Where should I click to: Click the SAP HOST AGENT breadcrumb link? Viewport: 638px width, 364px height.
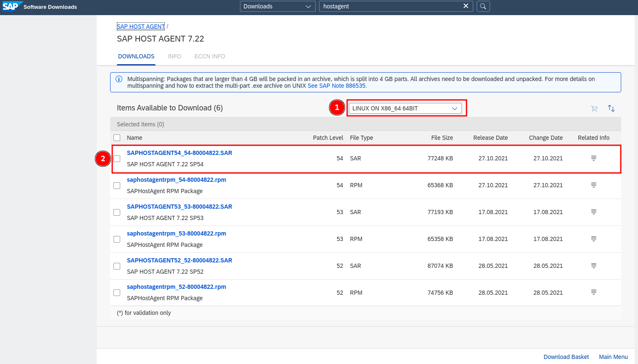pyautogui.click(x=141, y=26)
